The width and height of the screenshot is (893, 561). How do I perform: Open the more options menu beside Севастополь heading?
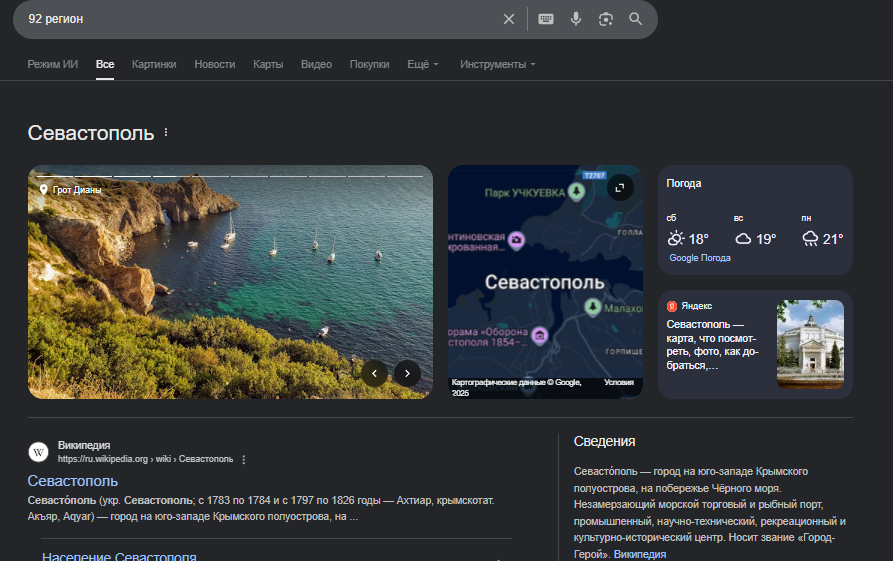click(166, 133)
